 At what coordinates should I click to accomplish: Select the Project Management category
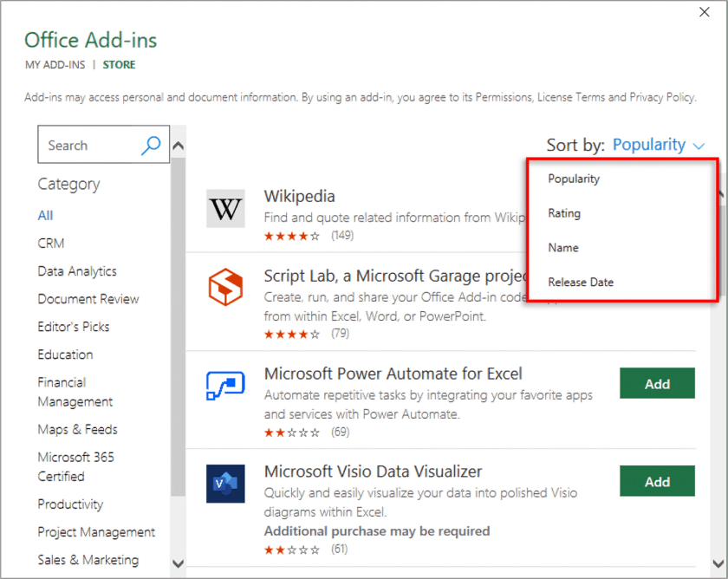(96, 532)
